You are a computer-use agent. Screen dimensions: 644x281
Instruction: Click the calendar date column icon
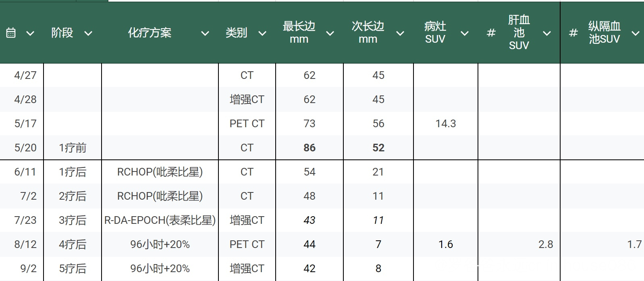(x=11, y=33)
